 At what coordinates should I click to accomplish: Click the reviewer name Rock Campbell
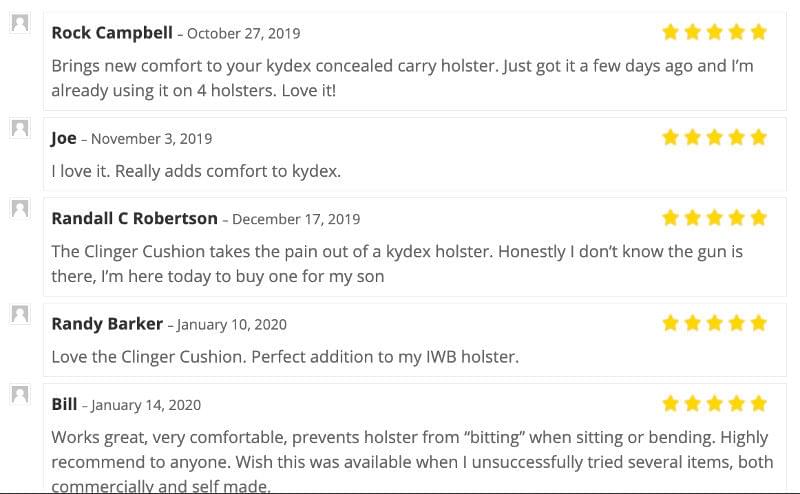point(112,32)
